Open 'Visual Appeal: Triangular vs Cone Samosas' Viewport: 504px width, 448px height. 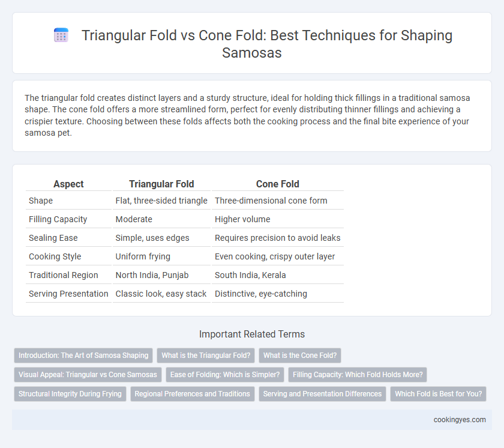point(88,375)
